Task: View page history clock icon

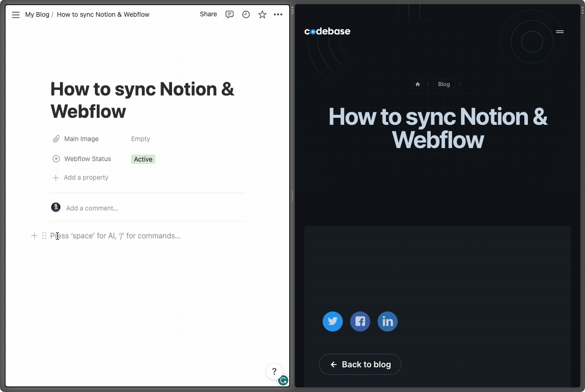Action: 246,14
